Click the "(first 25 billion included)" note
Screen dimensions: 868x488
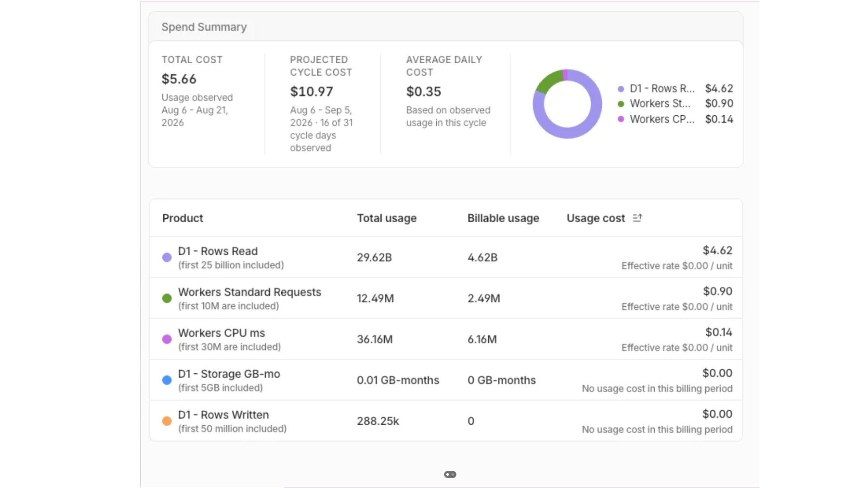coord(231,265)
